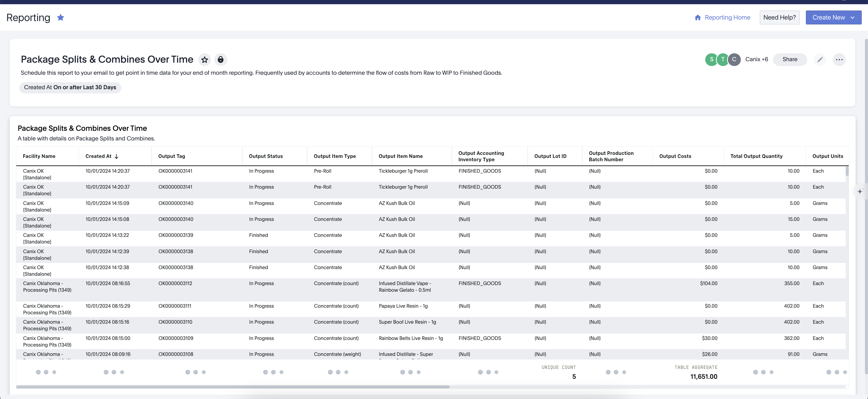The width and height of the screenshot is (868, 399).
Task: Click the gray C user avatar
Action: pyautogui.click(x=734, y=59)
